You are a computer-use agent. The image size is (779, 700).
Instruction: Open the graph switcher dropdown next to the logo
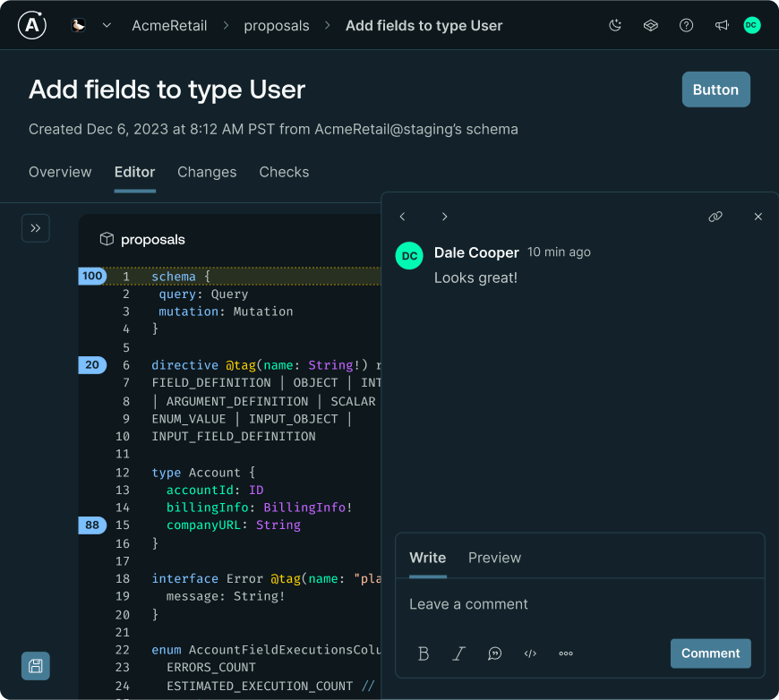click(107, 25)
